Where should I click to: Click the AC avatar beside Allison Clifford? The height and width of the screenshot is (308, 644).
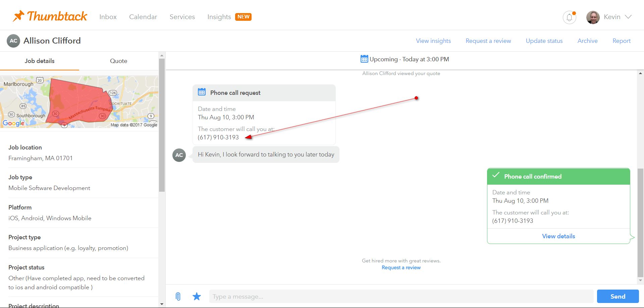coord(13,41)
